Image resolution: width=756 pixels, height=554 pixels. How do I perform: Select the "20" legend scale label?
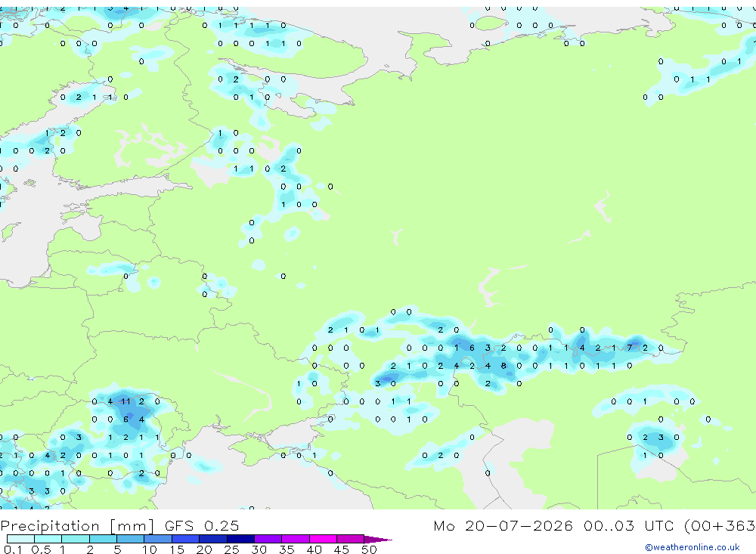[x=204, y=549]
